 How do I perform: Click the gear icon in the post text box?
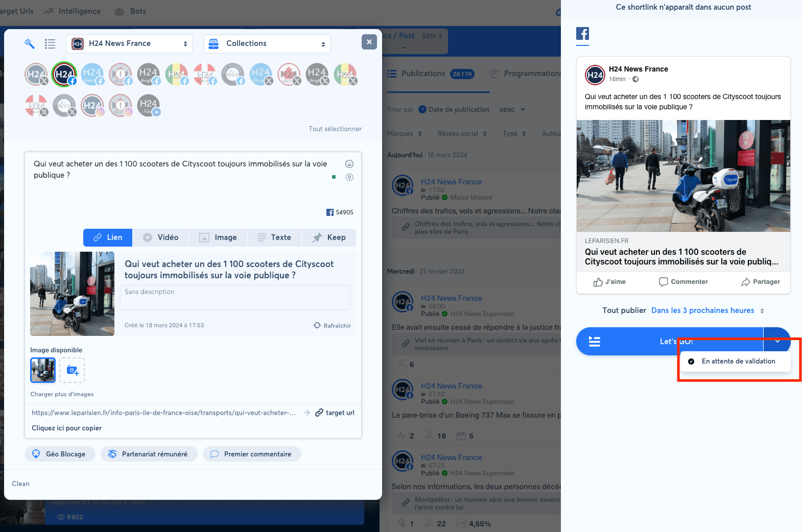coord(349,177)
